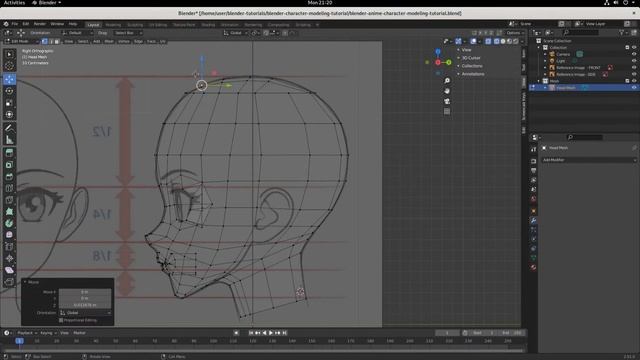The image size is (640, 360).
Task: Open the Render menu
Action: tap(40, 24)
